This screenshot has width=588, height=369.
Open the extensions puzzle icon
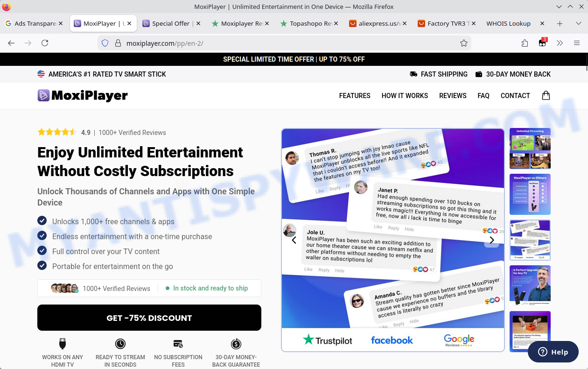[525, 43]
